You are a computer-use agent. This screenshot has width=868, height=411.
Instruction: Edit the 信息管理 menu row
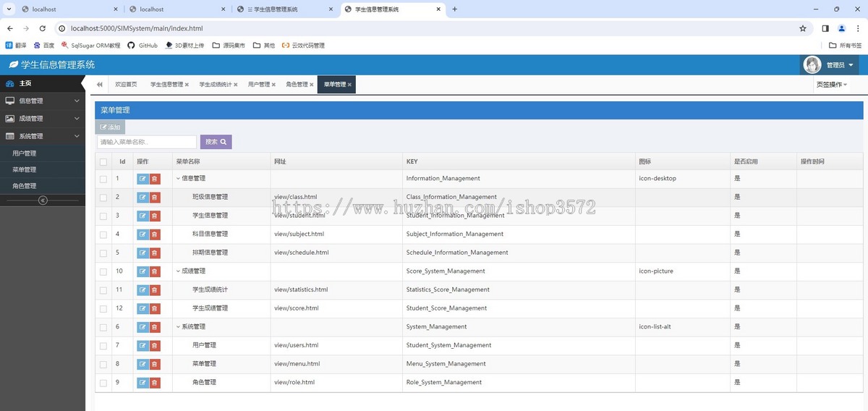(142, 179)
